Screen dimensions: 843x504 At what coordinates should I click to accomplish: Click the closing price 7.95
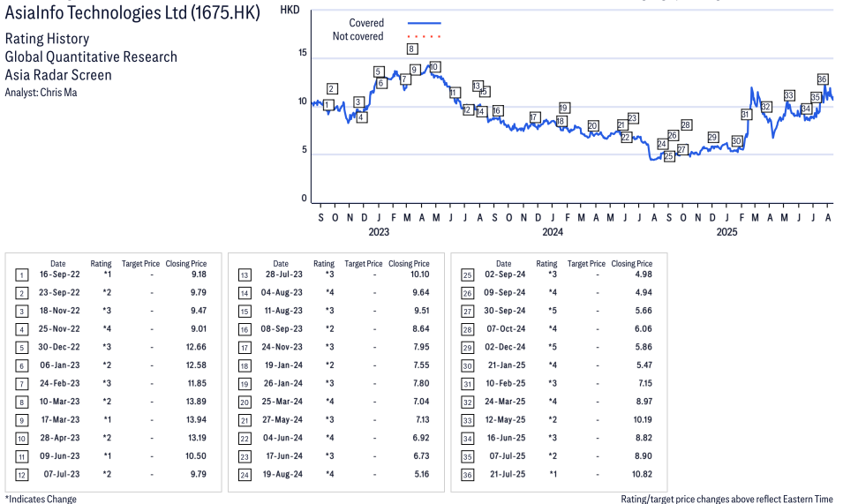click(422, 347)
